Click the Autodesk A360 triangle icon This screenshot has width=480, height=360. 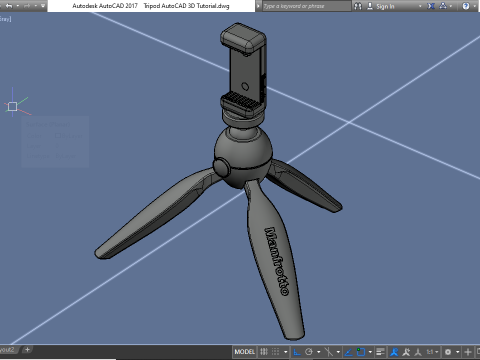pos(443,6)
